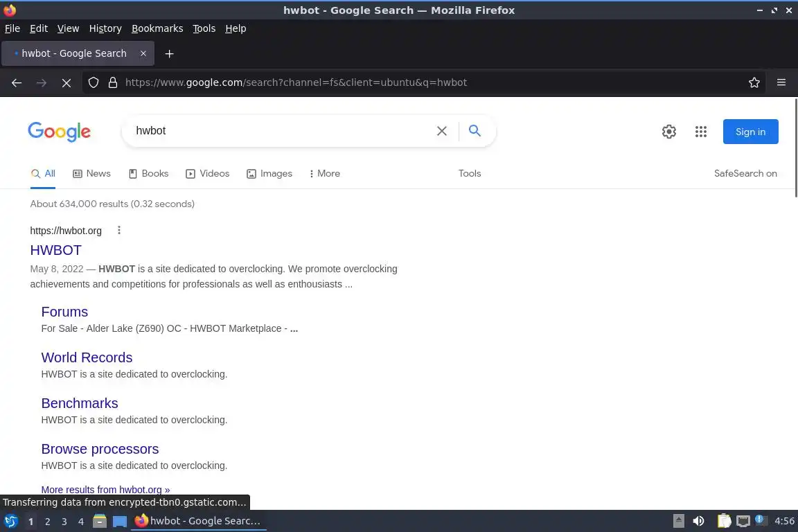Switch to the Videos results tab
This screenshot has height=532, width=798.
(x=207, y=174)
